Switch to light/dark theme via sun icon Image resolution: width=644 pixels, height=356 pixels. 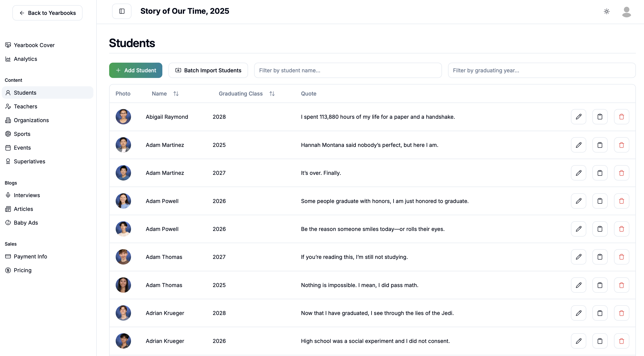tap(607, 11)
